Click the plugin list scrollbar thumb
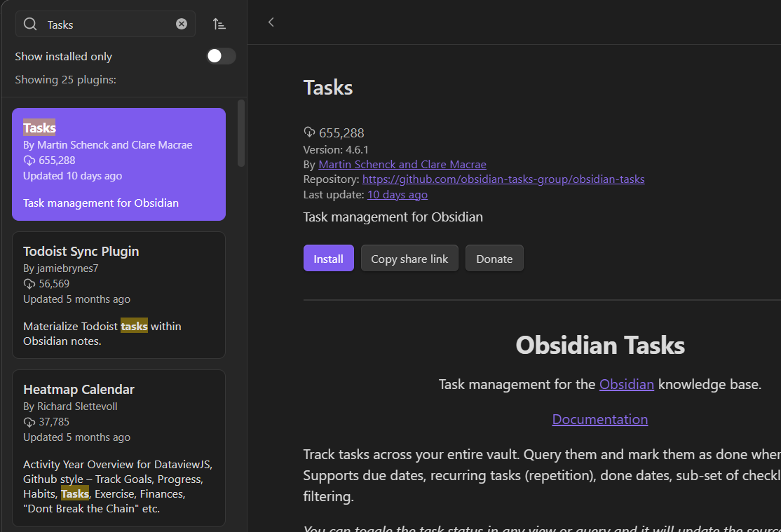781x532 pixels. (x=241, y=133)
